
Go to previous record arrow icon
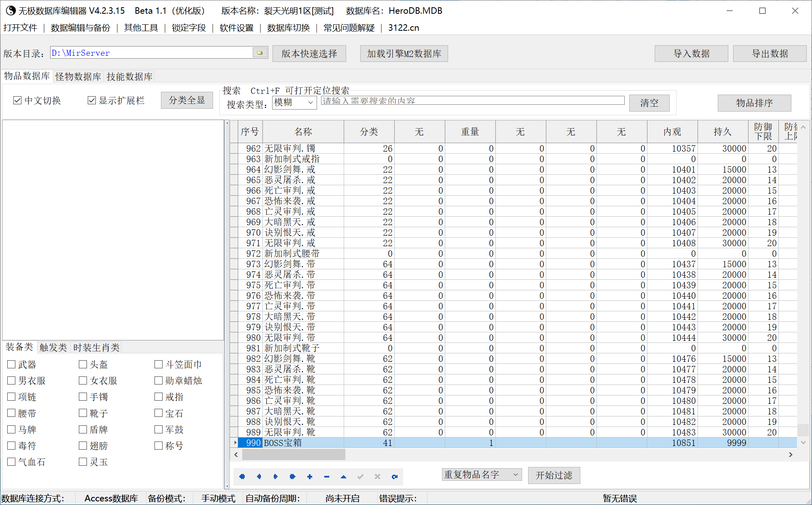pos(259,477)
